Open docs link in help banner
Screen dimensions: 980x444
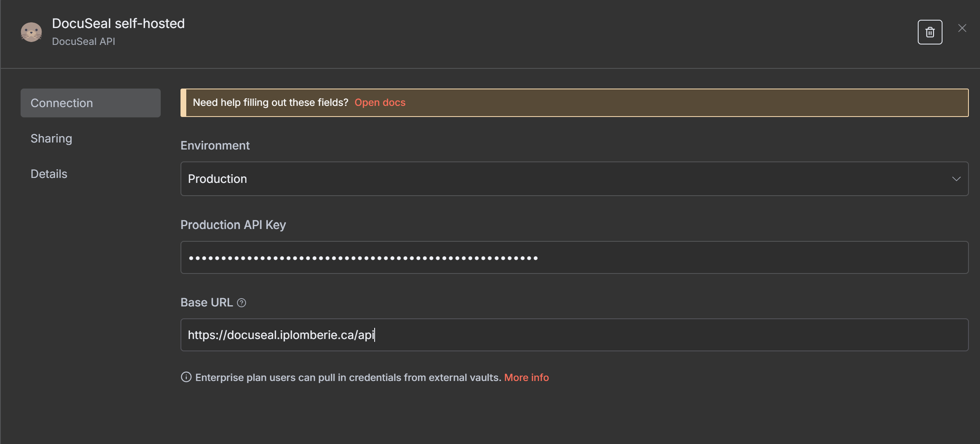(x=380, y=103)
